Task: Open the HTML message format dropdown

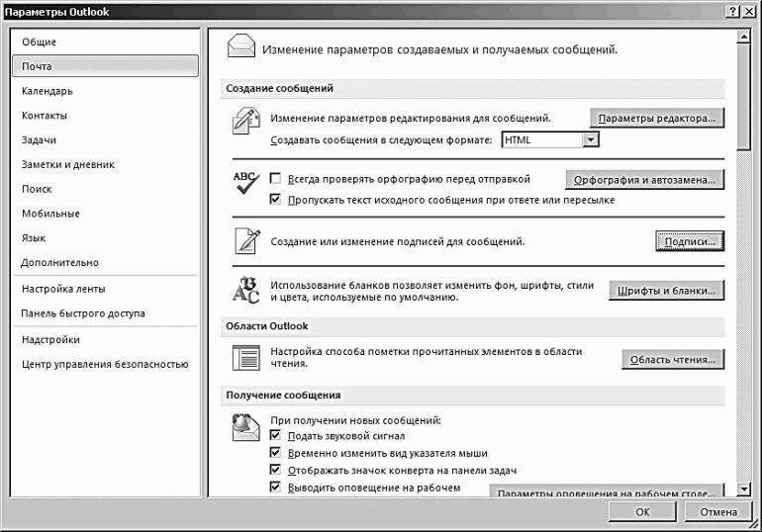Action: (590, 139)
